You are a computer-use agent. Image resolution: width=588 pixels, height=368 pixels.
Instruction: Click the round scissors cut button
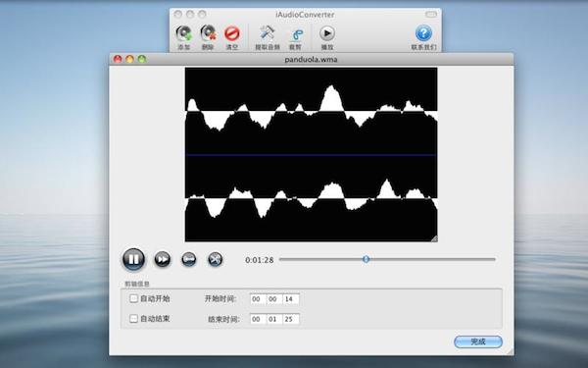pyautogui.click(x=215, y=259)
